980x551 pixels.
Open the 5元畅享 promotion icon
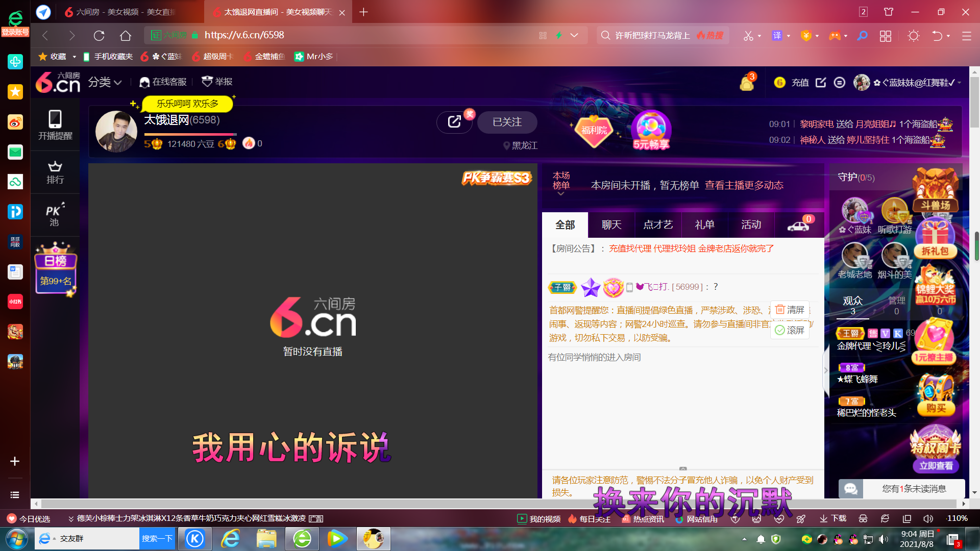click(651, 131)
